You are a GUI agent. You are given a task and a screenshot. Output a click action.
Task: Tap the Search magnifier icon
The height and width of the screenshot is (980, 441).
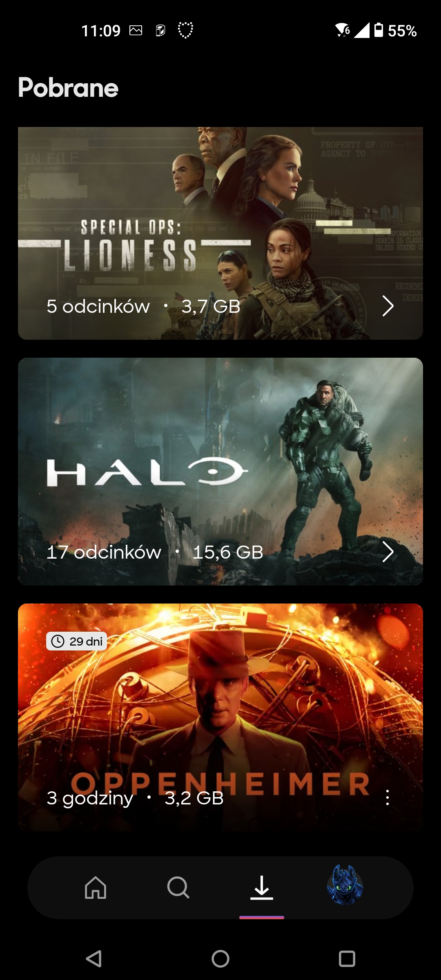pyautogui.click(x=178, y=888)
